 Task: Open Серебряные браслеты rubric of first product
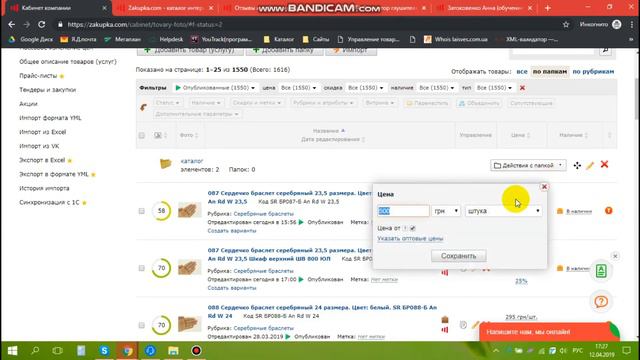[x=263, y=214]
